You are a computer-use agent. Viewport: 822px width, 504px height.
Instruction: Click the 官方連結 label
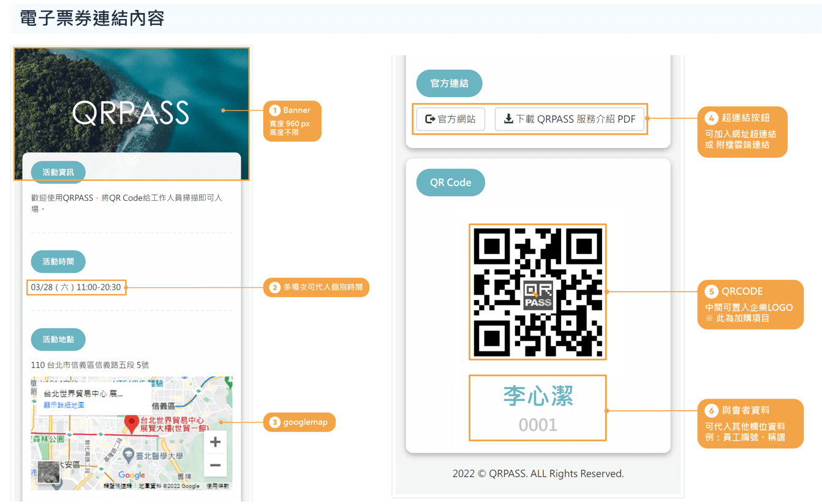point(449,83)
